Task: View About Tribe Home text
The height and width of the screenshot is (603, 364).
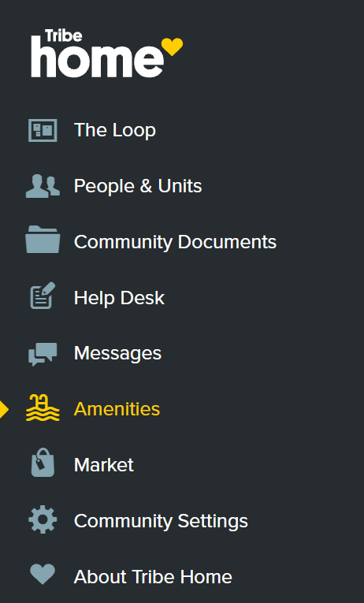Action: click(153, 577)
